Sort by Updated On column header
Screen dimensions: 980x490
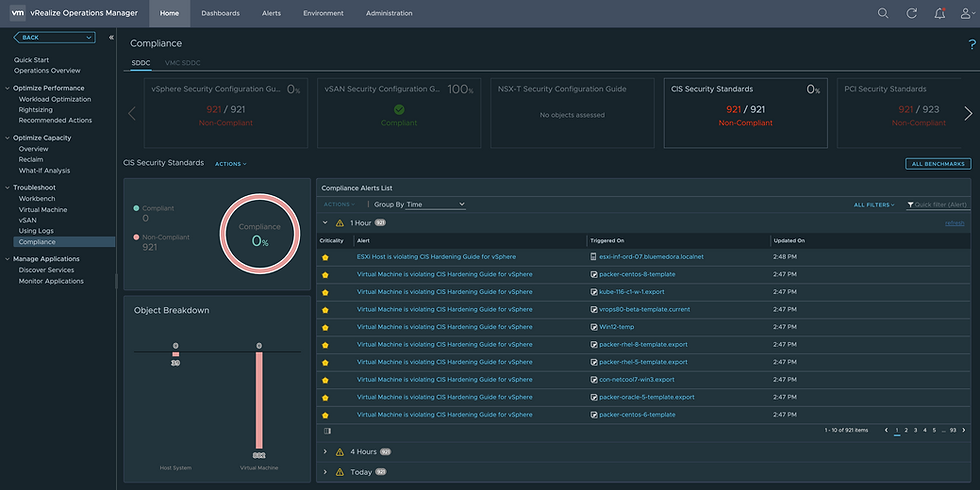(x=789, y=241)
